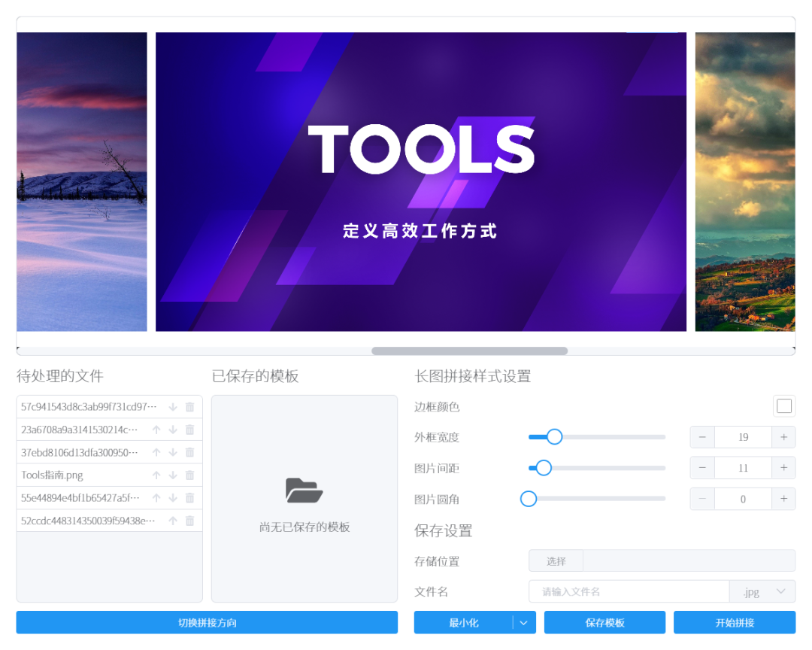
Task: Expand the 最小化 options arrow
Action: pyautogui.click(x=524, y=623)
